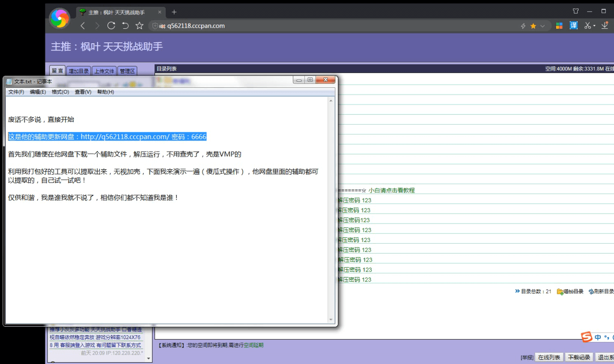614x364 pixels.
Task: Click the 空间延期 link in system notice
Action: tap(253, 345)
